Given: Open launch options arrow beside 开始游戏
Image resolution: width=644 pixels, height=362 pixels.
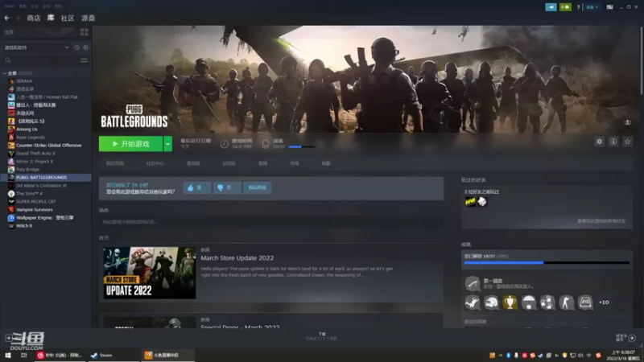Looking at the screenshot, I should pyautogui.click(x=167, y=144).
